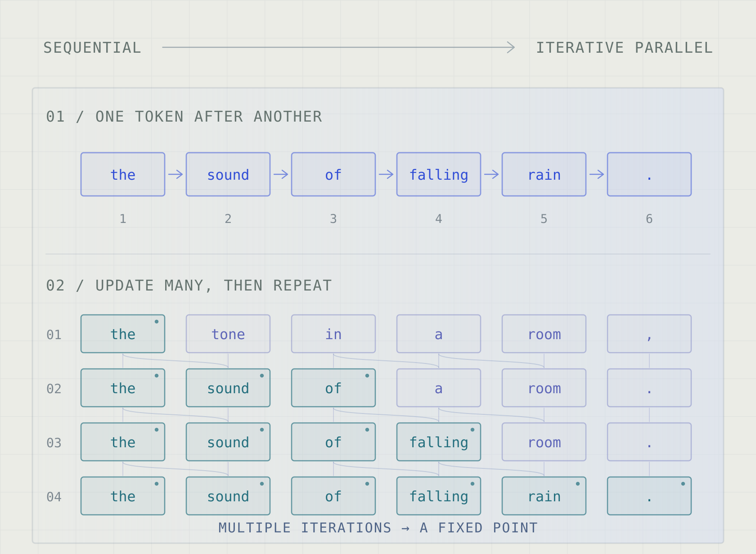Click the "the" token in iteration row 03
756x554 pixels.
[x=123, y=442]
